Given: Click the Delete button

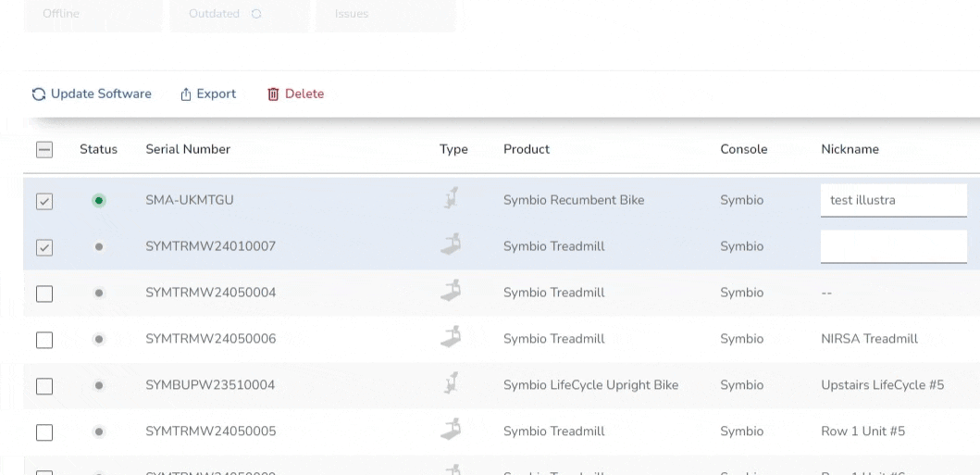Looking at the screenshot, I should coord(295,94).
